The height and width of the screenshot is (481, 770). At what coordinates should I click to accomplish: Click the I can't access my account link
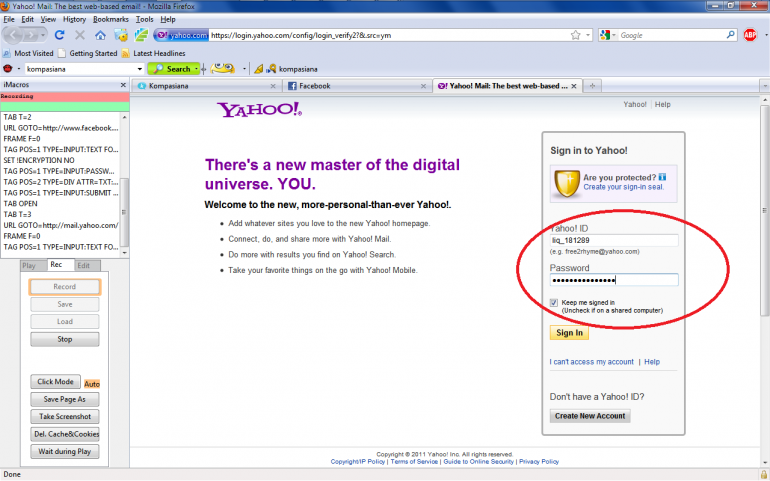(592, 361)
